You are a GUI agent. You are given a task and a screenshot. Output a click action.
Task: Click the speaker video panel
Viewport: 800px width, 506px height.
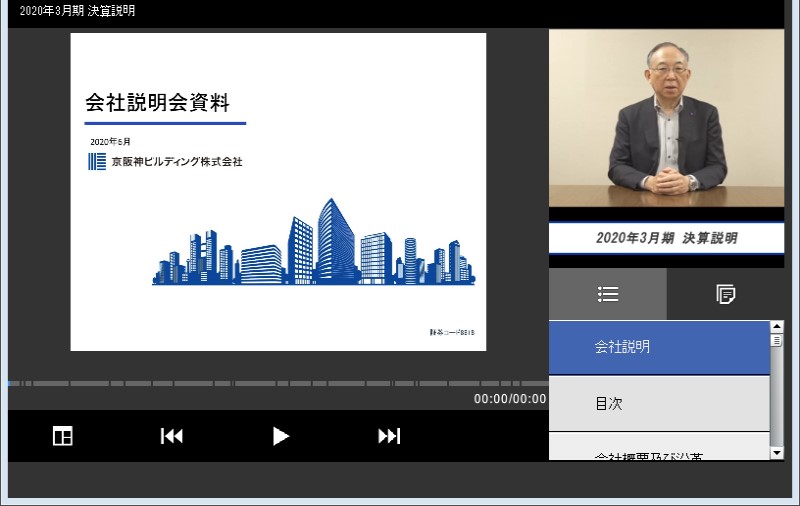point(666,118)
